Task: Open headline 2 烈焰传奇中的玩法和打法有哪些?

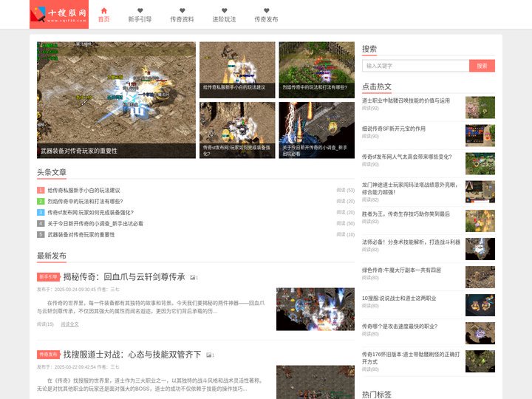Action: 85,202
